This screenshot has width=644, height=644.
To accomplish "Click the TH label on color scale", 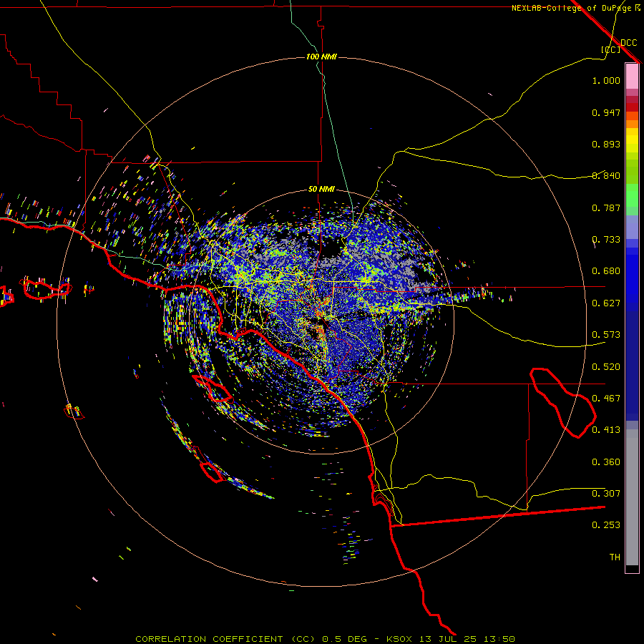I will [615, 557].
